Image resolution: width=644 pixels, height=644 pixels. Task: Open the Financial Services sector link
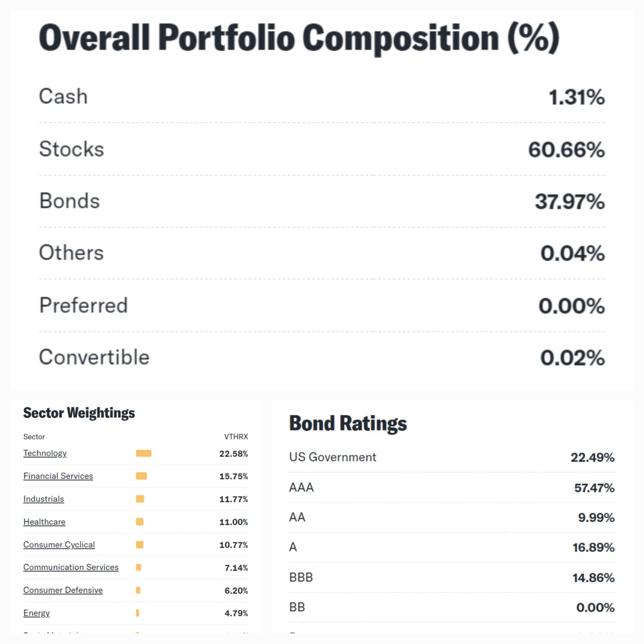(x=58, y=476)
